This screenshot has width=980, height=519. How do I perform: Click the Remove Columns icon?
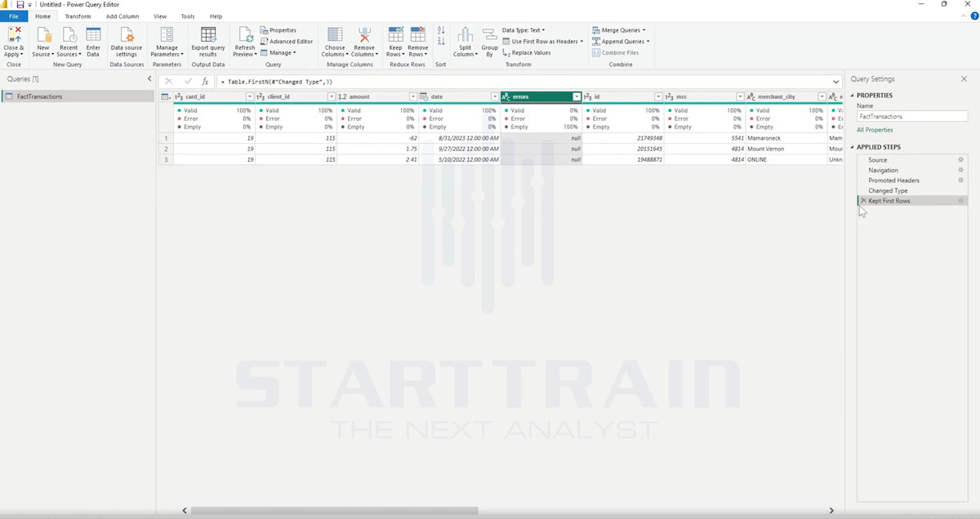point(364,34)
